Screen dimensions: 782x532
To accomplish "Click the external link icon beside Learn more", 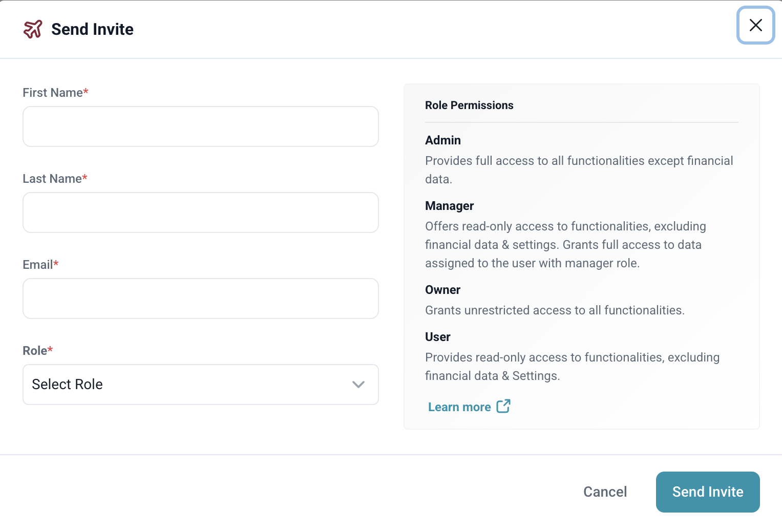I will [x=503, y=406].
